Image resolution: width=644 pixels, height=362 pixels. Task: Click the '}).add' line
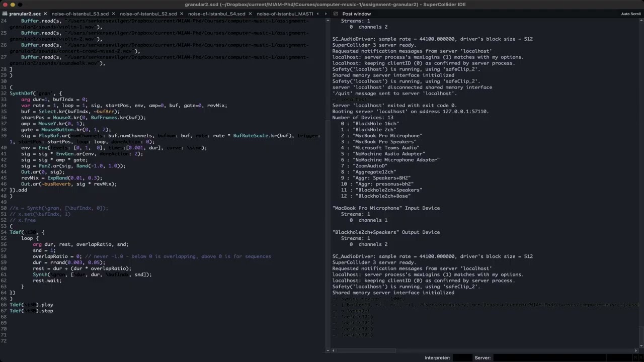pyautogui.click(x=19, y=190)
